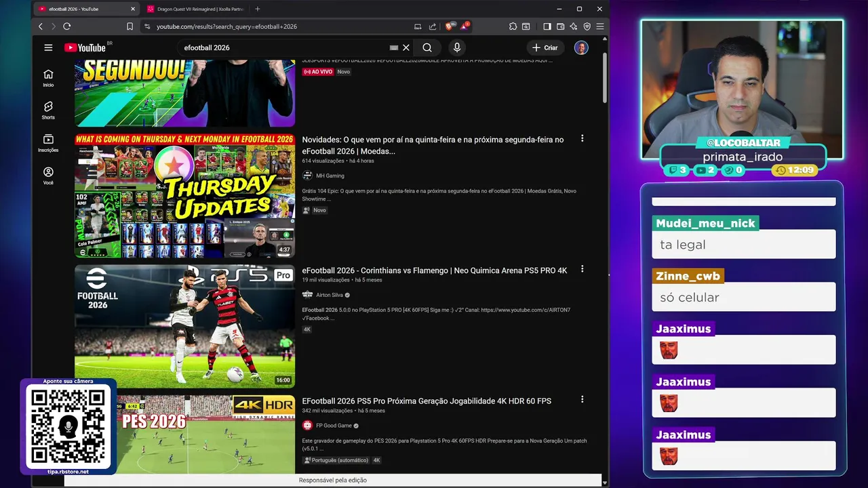Click the scrollbar down arrow

605,482
